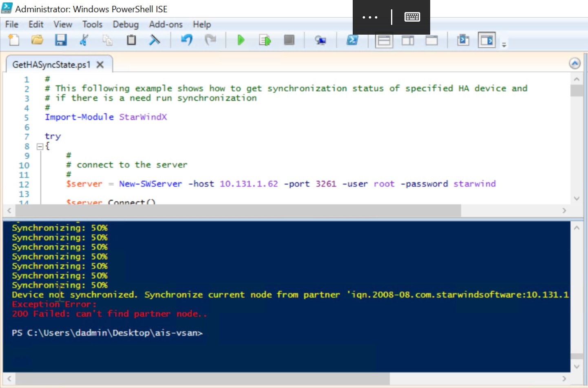This screenshot has width=588, height=388.
Task: Click the Redo arrow icon
Action: pos(210,40)
